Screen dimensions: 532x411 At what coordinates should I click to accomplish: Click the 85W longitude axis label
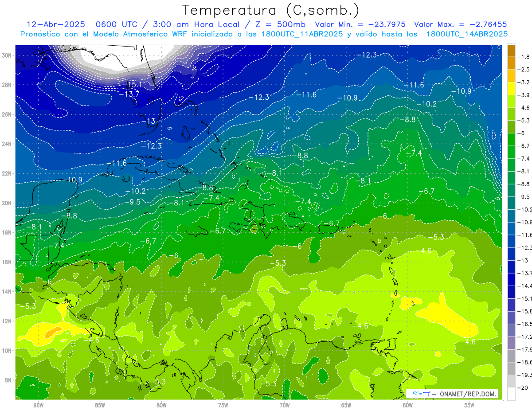coord(100,405)
